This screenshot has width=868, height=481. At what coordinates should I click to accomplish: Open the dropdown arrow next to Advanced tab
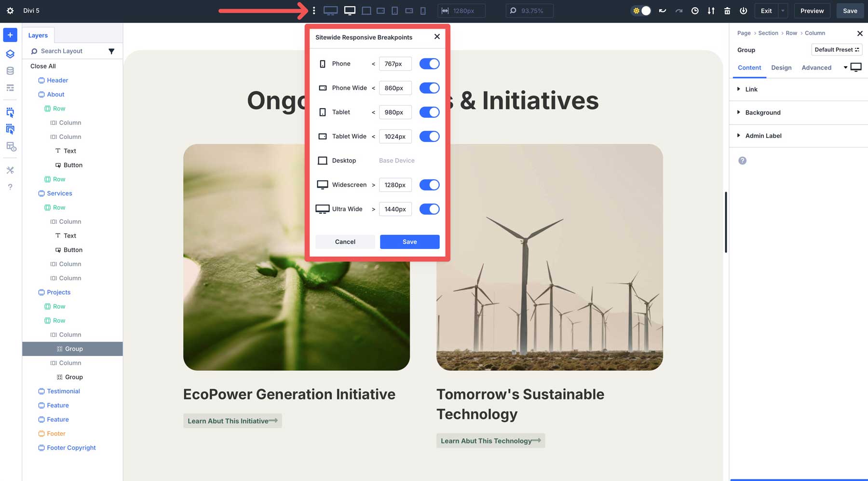point(845,68)
